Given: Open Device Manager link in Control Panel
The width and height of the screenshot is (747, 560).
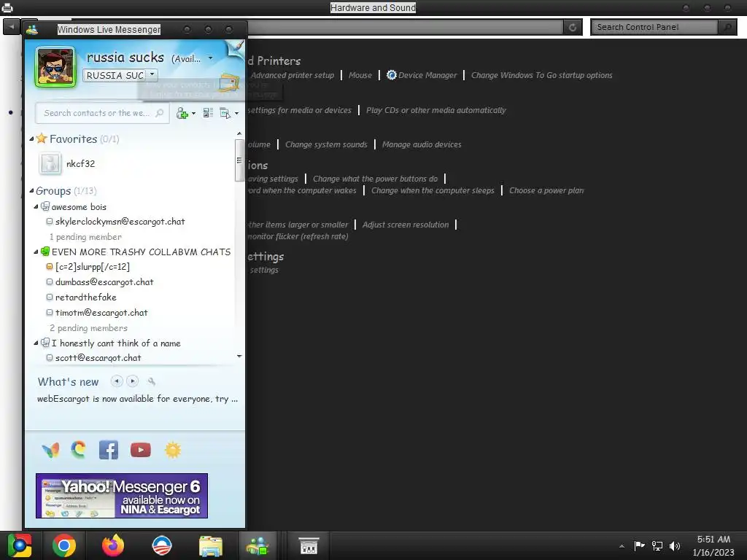Looking at the screenshot, I should (x=427, y=75).
